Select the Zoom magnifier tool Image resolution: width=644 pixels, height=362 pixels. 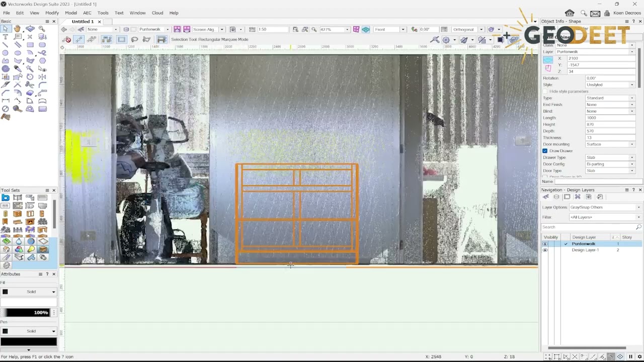[x=42, y=29]
